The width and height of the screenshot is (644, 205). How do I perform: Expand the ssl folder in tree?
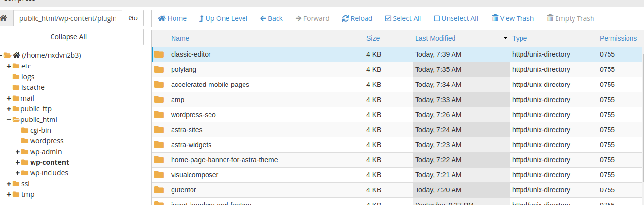[9, 184]
